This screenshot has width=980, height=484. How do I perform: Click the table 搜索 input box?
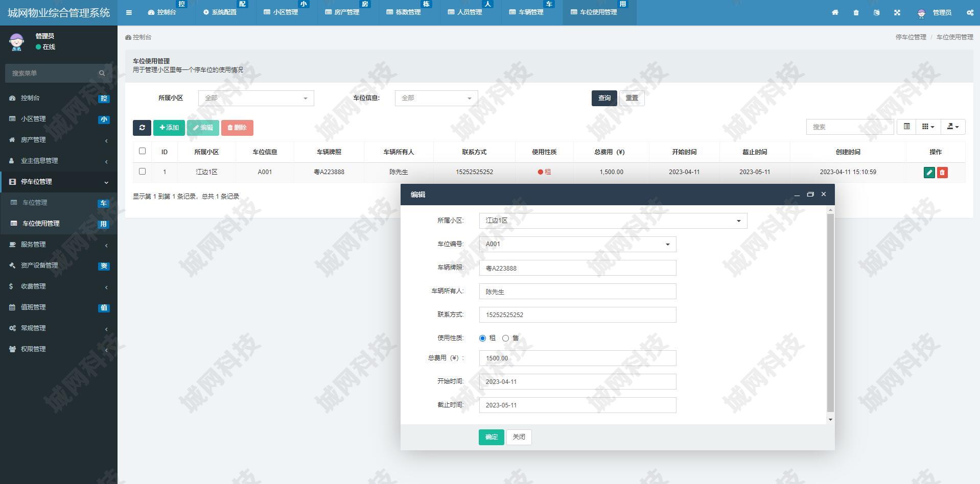pyautogui.click(x=850, y=127)
